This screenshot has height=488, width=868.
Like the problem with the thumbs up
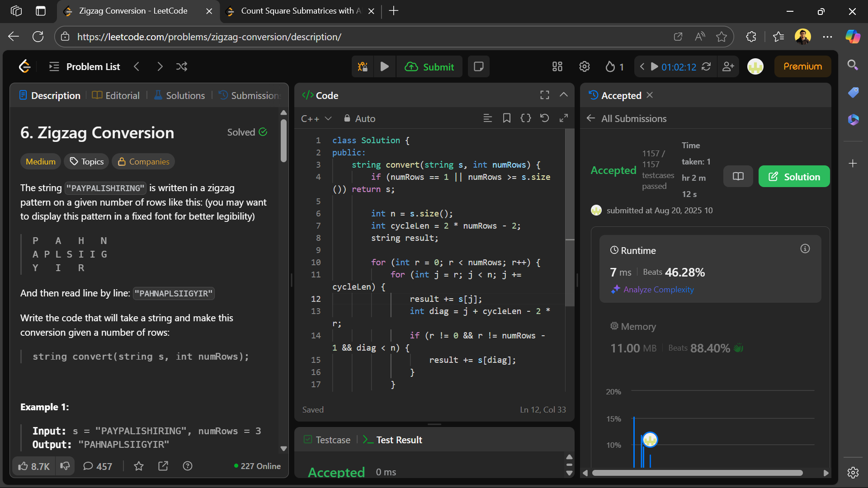pyautogui.click(x=24, y=466)
